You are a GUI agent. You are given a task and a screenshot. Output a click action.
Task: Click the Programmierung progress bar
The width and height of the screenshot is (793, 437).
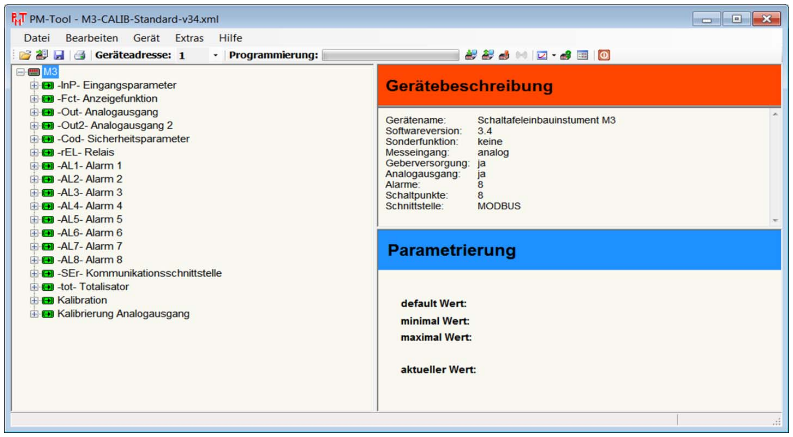coord(390,55)
